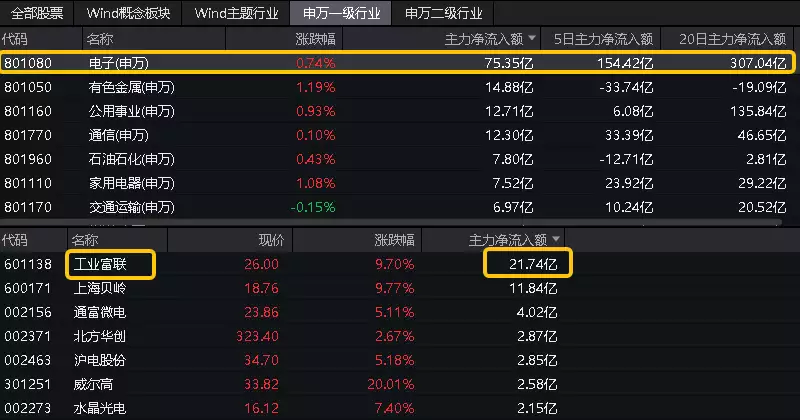Click the 20.01% change for 威尔高

pyautogui.click(x=391, y=384)
